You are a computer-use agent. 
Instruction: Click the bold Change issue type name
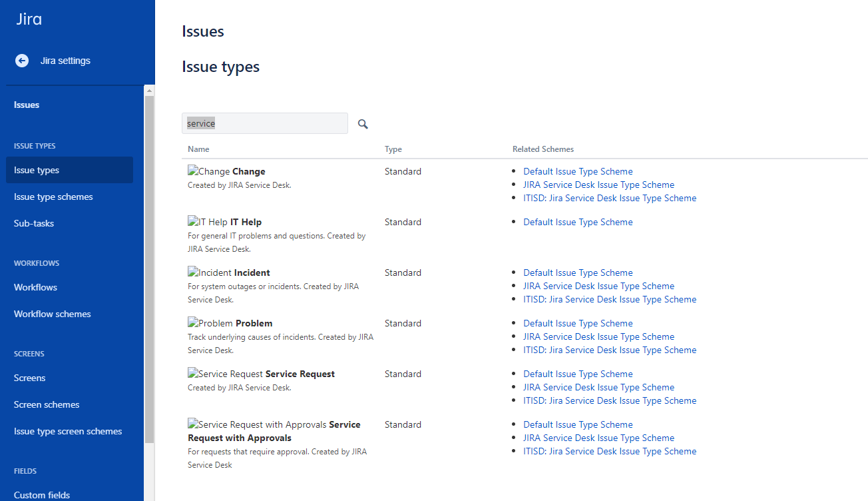[x=249, y=171]
